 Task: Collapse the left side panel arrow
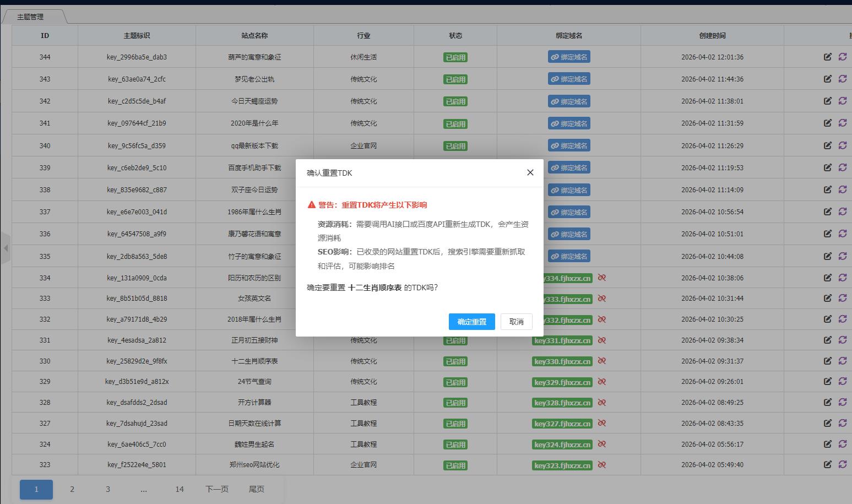6,247
